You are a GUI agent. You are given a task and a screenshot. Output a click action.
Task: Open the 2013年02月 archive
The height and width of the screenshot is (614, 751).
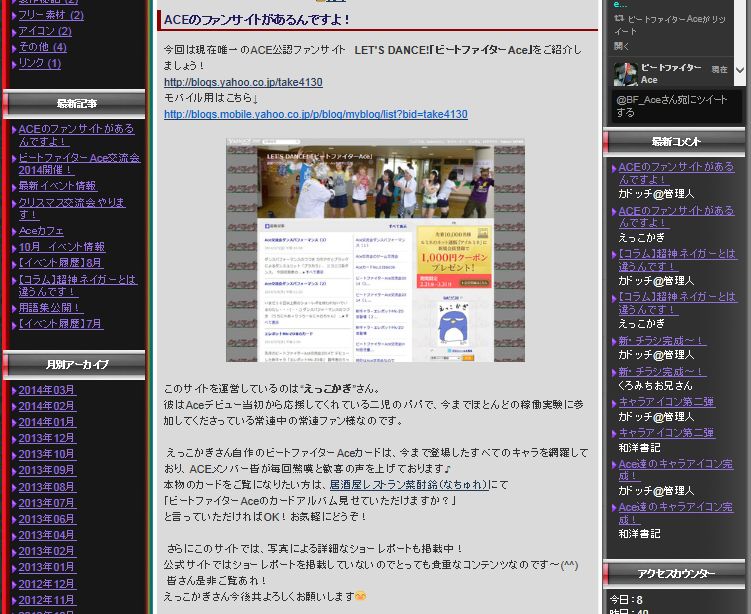[47, 551]
